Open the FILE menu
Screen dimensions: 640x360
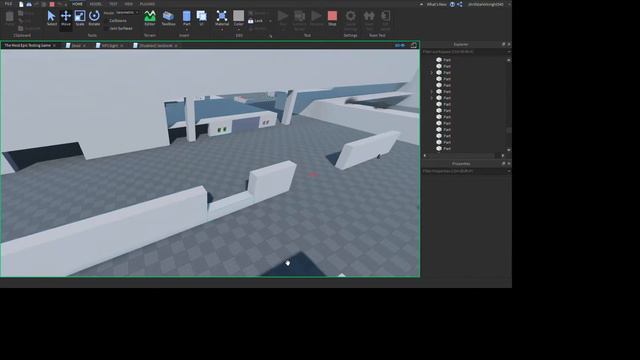[x=8, y=4]
